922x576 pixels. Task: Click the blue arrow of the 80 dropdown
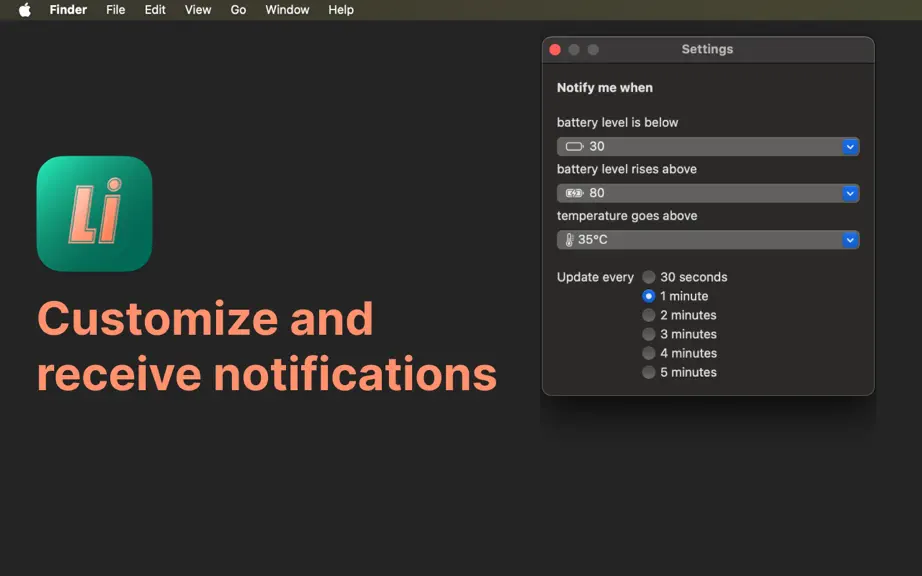(x=850, y=193)
